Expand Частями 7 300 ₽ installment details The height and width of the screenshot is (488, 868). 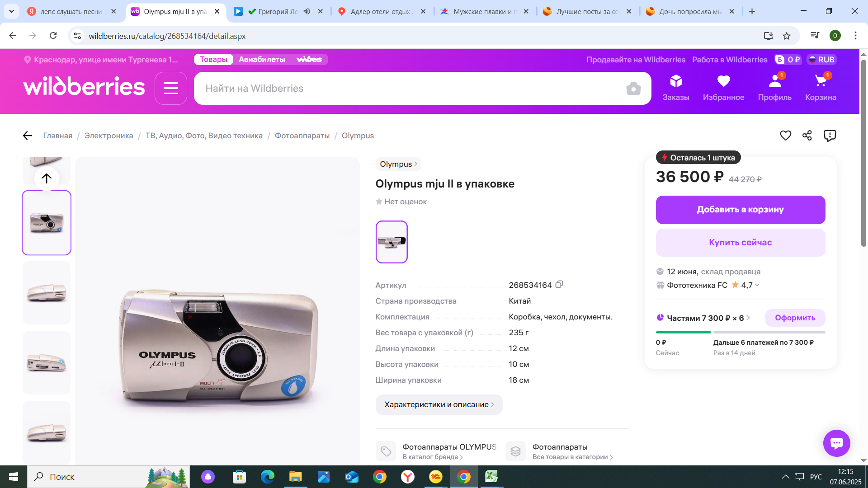tap(705, 318)
